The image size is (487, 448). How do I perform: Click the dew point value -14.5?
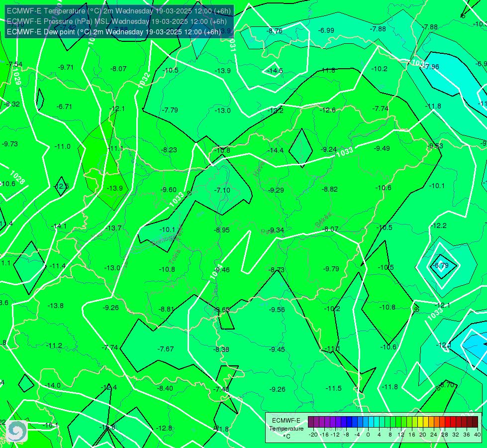pos(275,71)
